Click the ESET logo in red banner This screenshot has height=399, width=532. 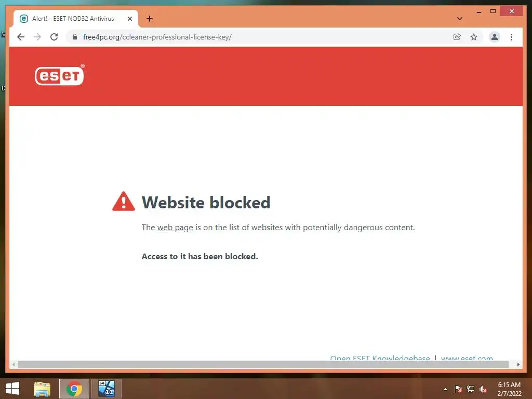pos(59,75)
